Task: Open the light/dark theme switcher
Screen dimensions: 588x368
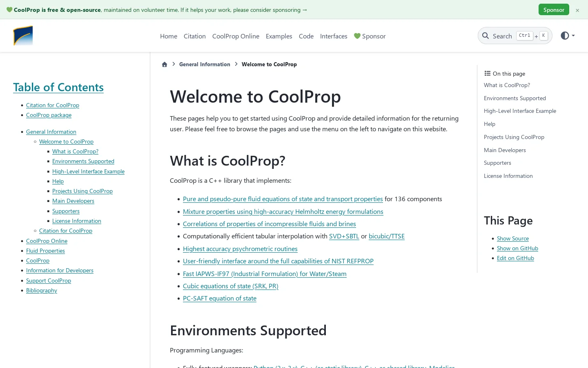Action: click(x=568, y=36)
